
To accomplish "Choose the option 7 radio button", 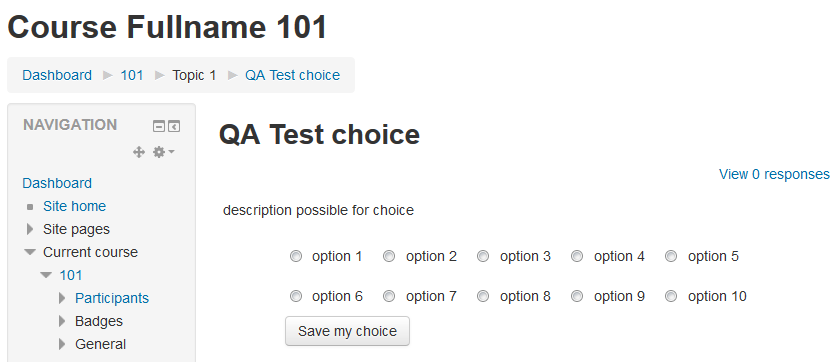I will click(x=389, y=296).
